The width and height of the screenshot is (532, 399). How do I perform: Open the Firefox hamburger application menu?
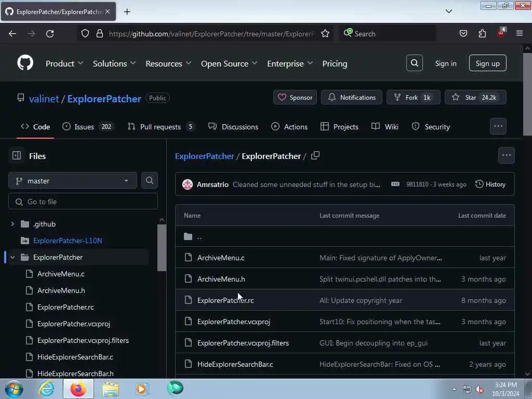click(519, 34)
